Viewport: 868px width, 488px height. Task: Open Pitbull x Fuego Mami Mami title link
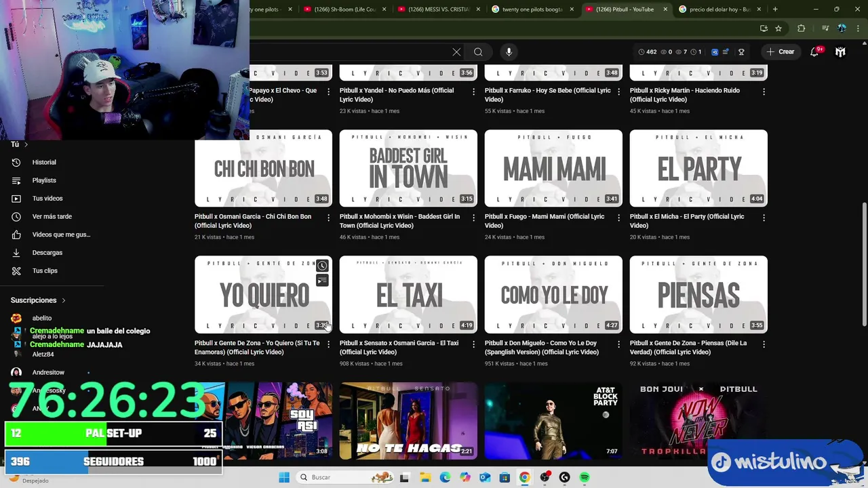pyautogui.click(x=545, y=221)
